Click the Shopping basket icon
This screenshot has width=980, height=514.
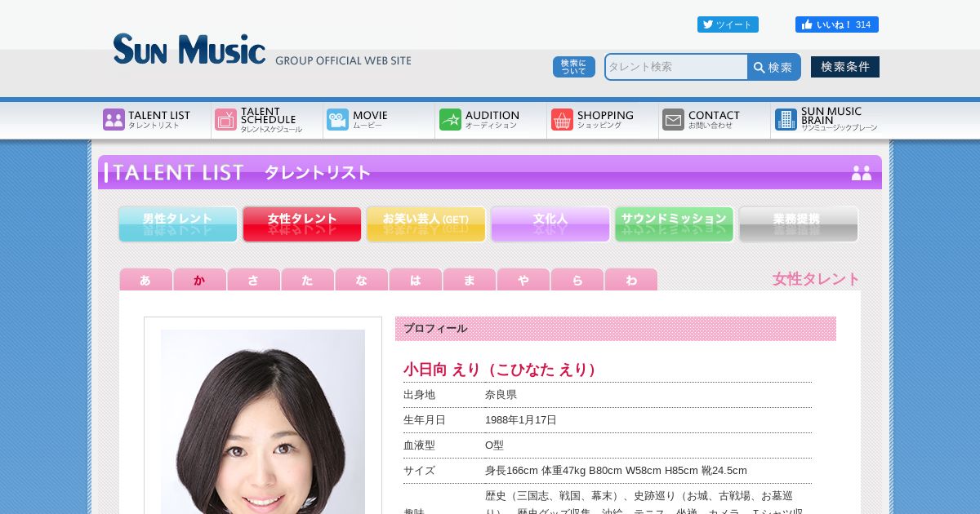562,120
